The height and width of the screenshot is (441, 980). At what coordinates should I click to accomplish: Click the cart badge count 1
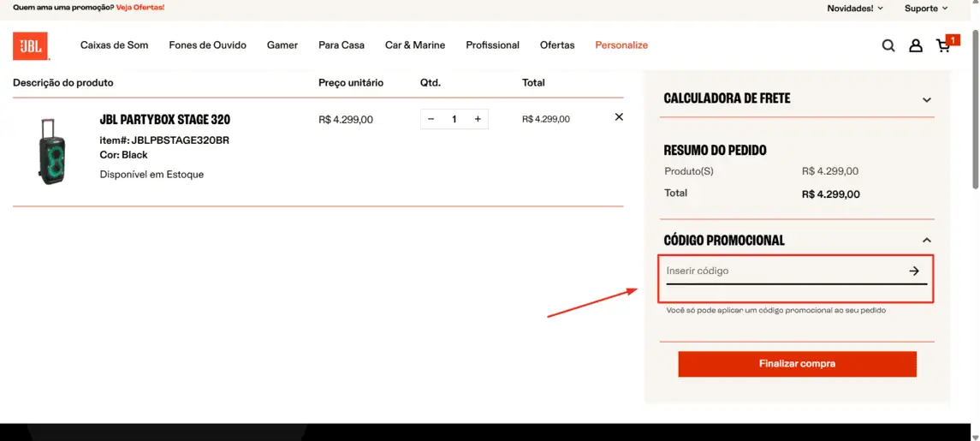953,40
